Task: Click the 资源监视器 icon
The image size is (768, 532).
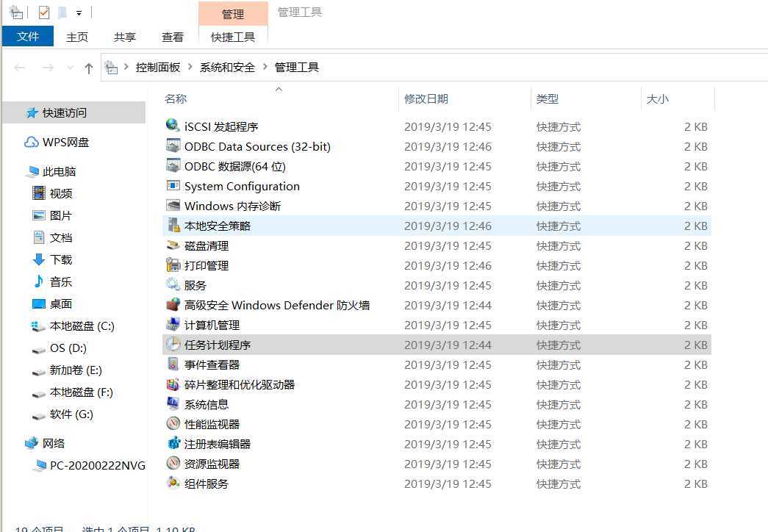Action: pos(173,463)
